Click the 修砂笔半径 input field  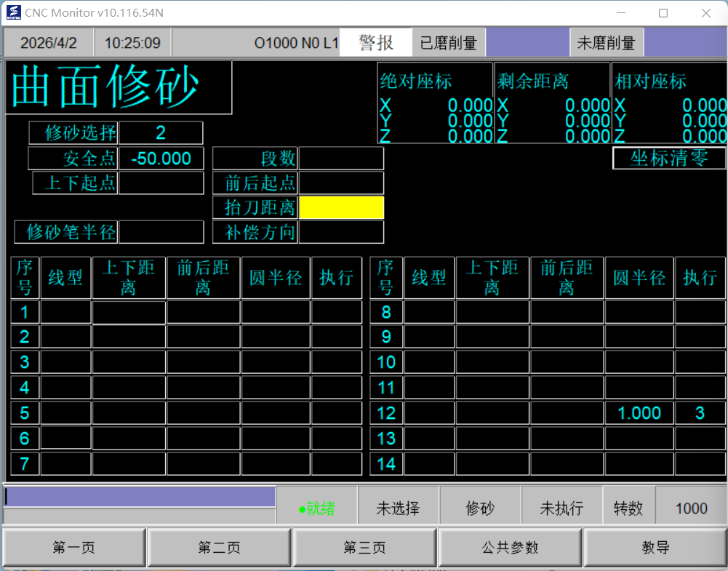pos(161,232)
